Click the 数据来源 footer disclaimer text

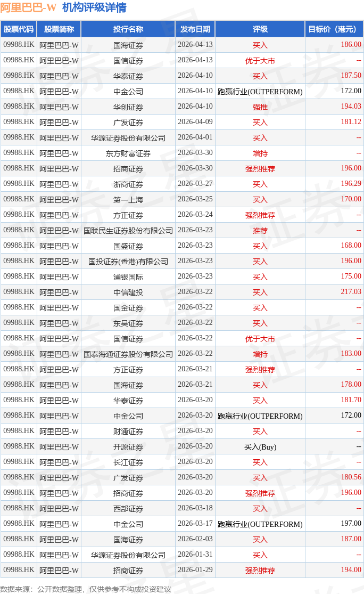(x=86, y=589)
